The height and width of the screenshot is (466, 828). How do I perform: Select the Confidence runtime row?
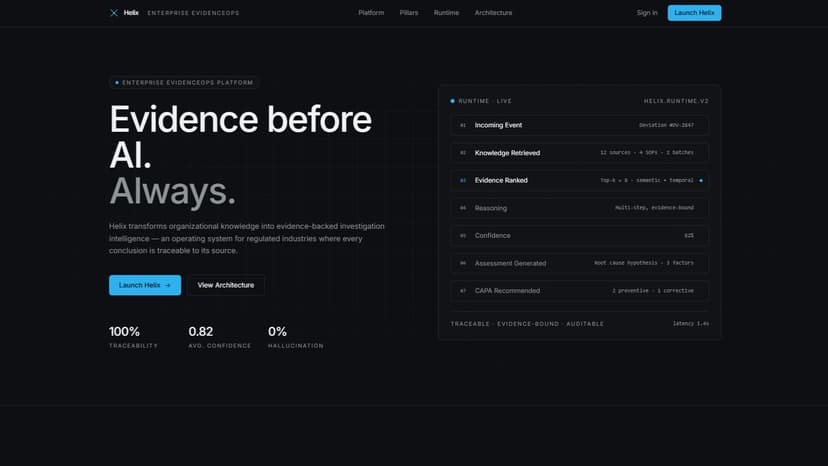point(579,236)
